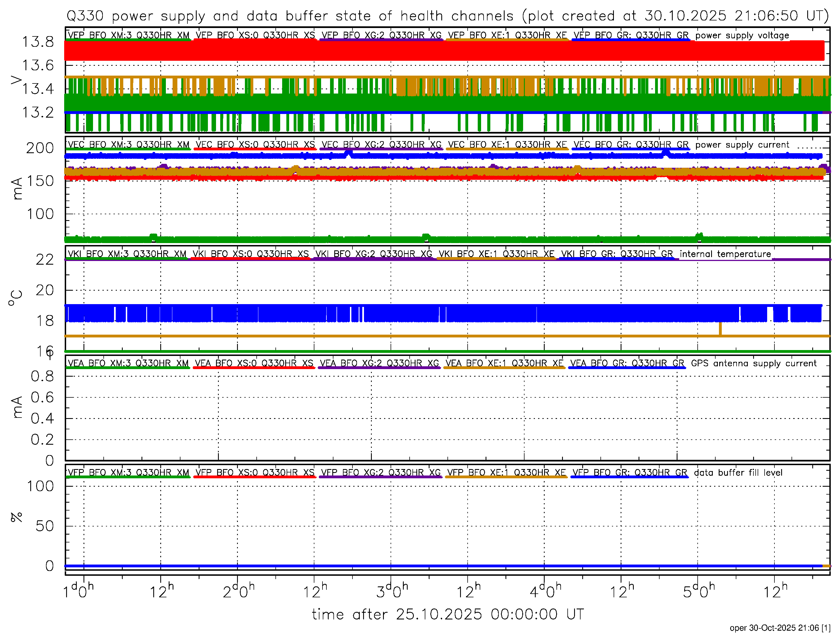Click 'GPS antenna supply current' label
This screenshot has height=641, width=840.
pos(753,363)
